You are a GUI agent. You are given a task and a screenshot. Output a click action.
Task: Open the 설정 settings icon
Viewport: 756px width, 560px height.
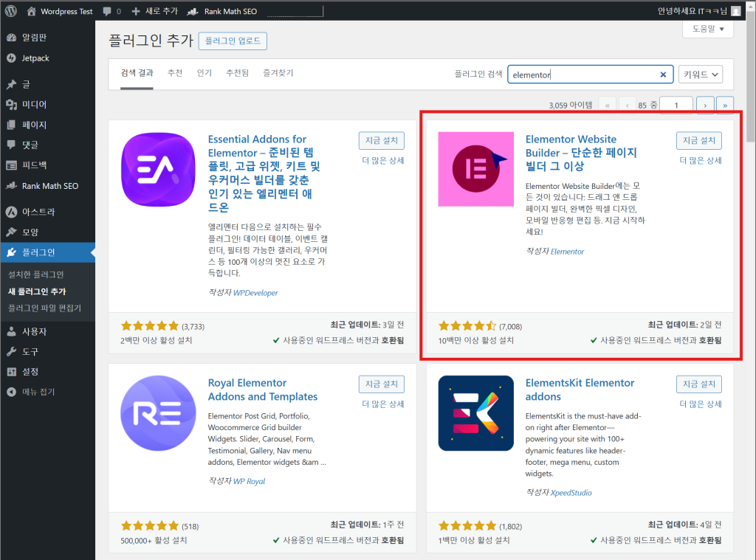point(12,372)
